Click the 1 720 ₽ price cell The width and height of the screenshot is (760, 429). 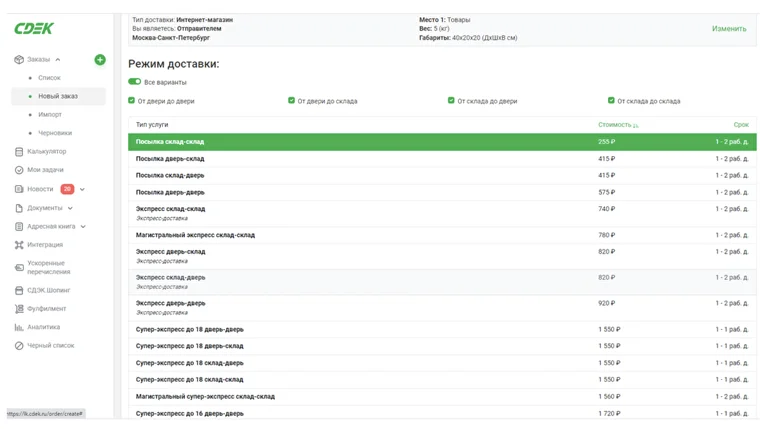[x=609, y=413]
